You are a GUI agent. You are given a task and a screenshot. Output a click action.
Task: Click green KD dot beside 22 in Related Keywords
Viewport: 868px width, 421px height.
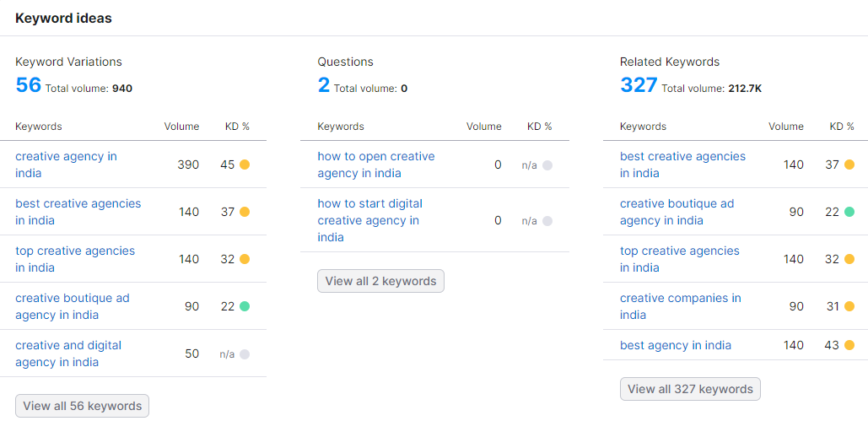coord(849,212)
